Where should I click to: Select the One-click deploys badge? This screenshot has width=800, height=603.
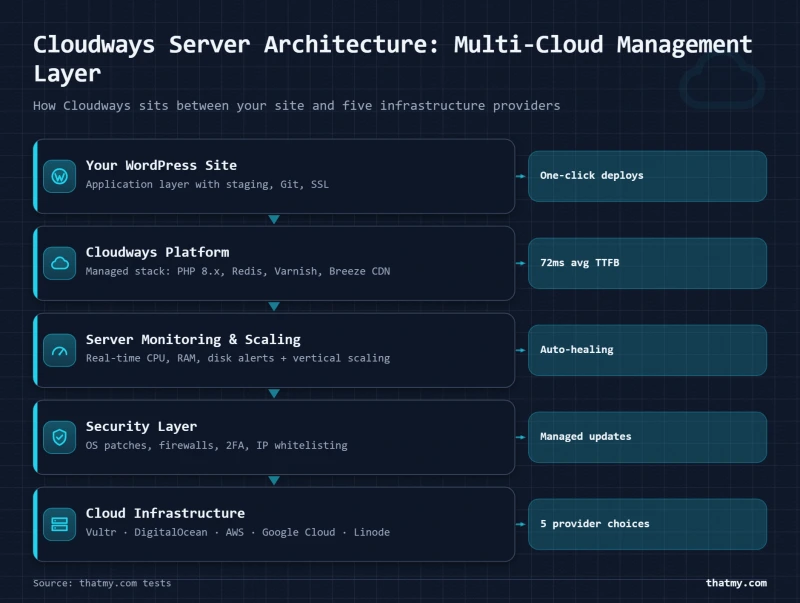pos(647,176)
